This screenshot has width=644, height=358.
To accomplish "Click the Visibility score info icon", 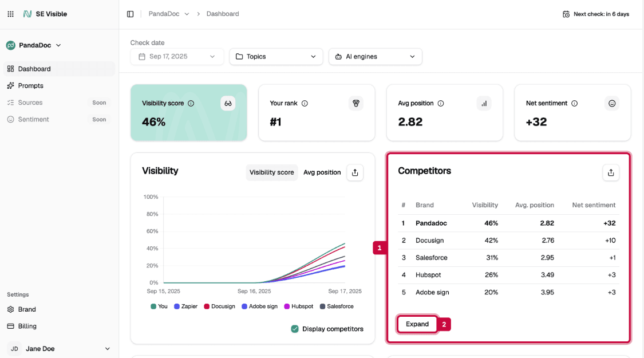I will (191, 103).
